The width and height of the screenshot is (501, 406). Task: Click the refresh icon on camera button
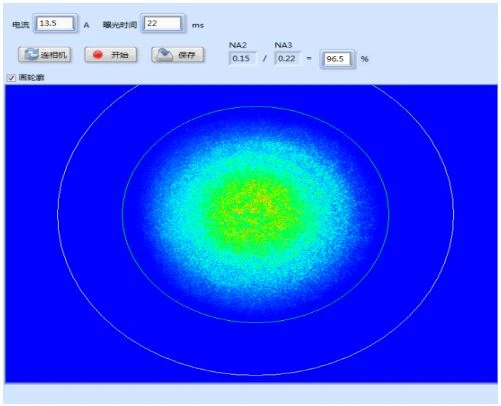pos(31,55)
